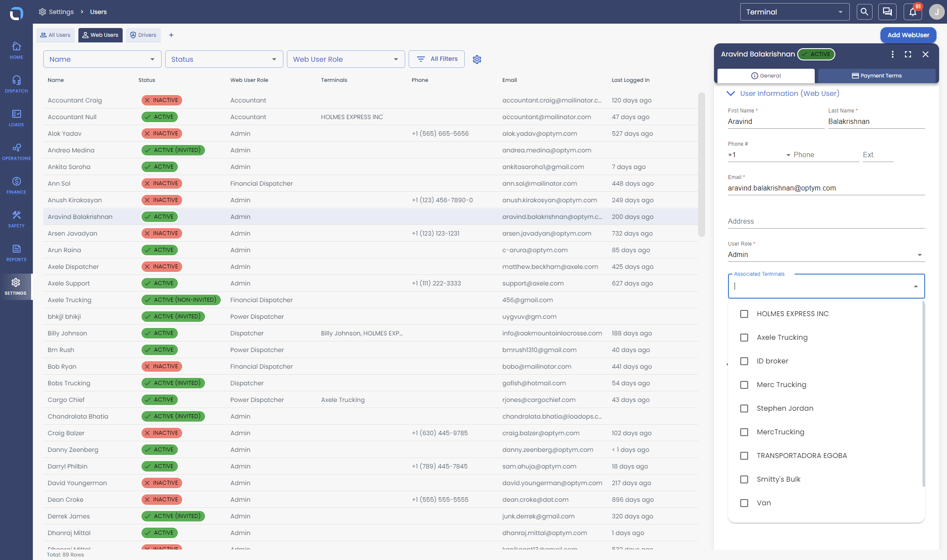947x560 pixels.
Task: Check the Merc Trucking terminal option
Action: point(744,385)
